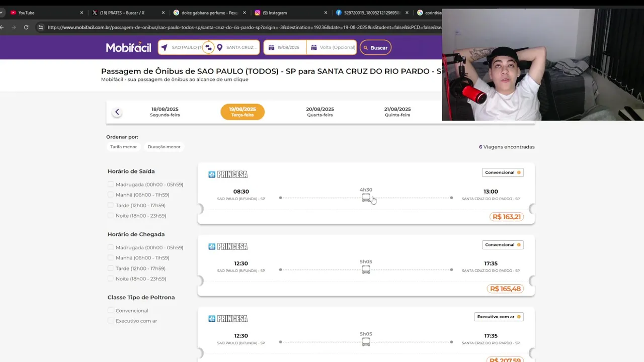Screen dimensions: 644x362
Task: Switch to the 529720015 Facebook tab
Action: pyautogui.click(x=372, y=13)
